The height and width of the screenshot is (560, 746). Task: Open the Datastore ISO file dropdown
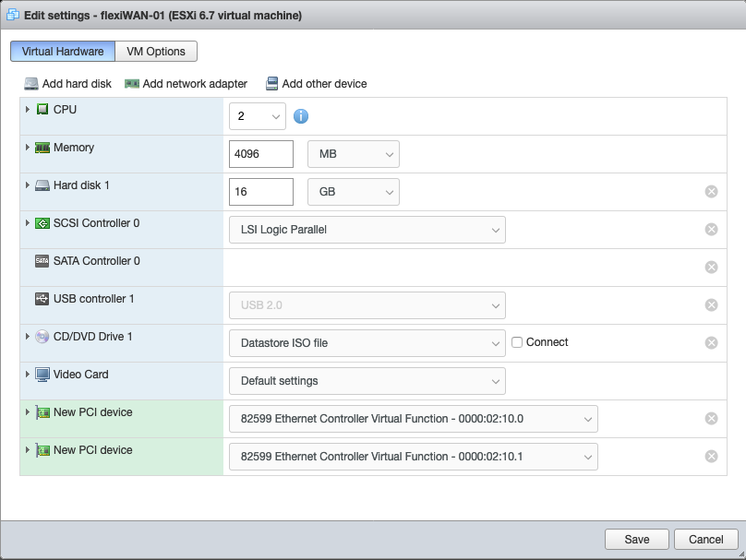coord(367,343)
